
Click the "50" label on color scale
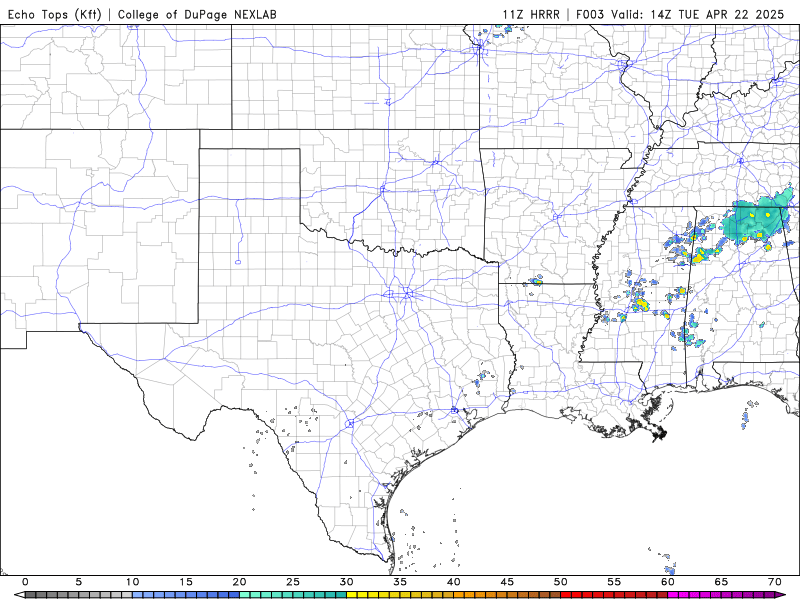(x=561, y=582)
